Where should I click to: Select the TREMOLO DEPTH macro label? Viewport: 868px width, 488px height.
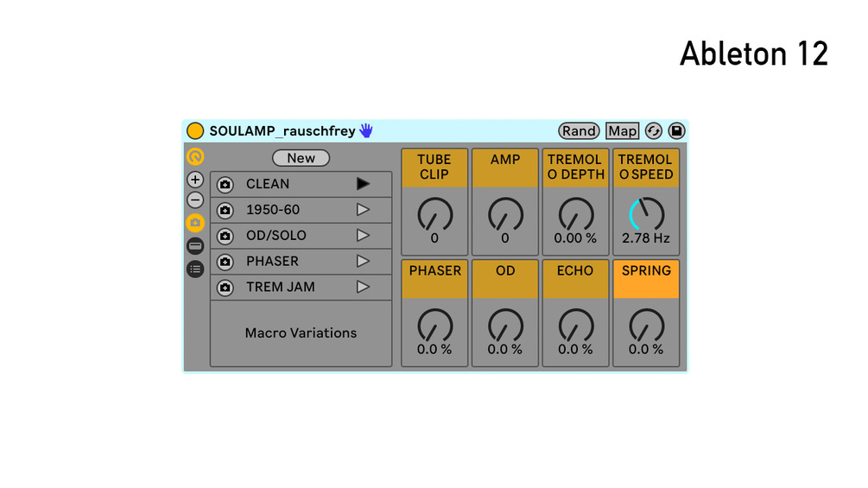(x=576, y=167)
